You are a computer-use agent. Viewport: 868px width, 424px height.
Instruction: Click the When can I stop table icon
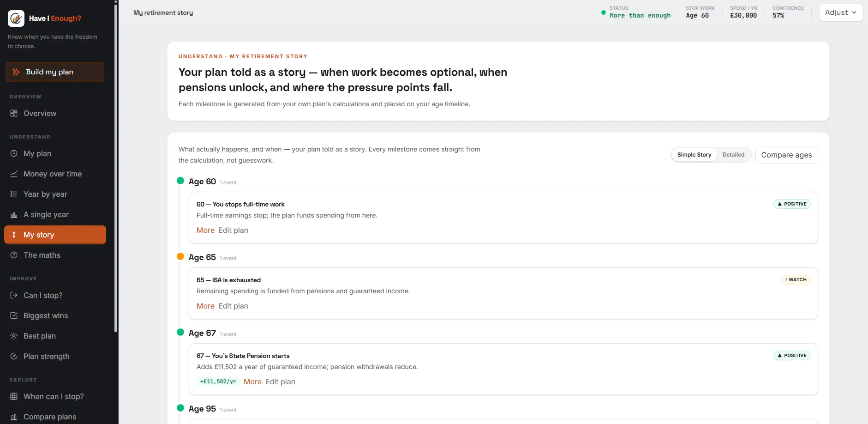14,396
